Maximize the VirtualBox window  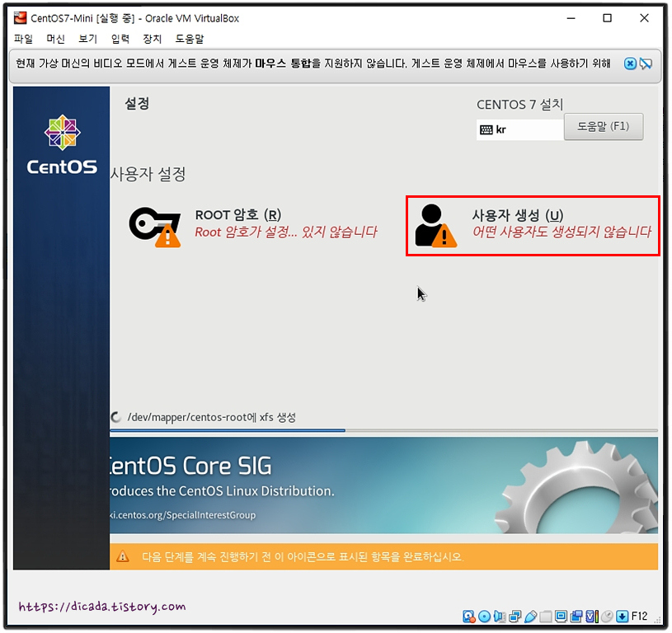coord(608,18)
